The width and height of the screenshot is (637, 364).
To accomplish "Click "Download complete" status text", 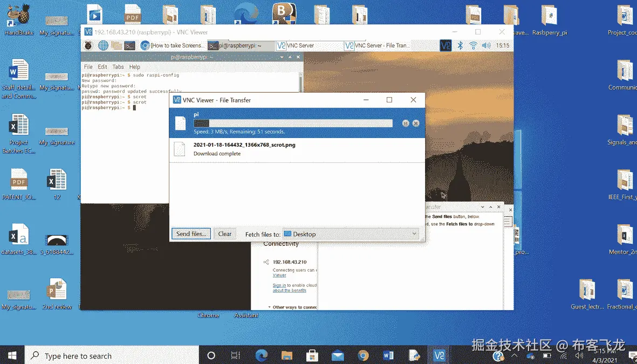I will pyautogui.click(x=217, y=154).
